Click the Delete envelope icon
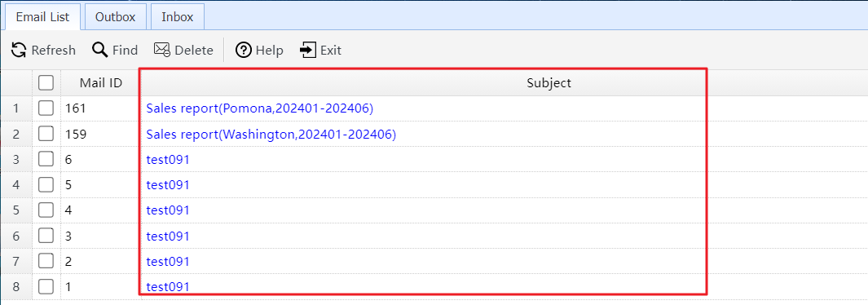868x305 pixels. tap(161, 50)
